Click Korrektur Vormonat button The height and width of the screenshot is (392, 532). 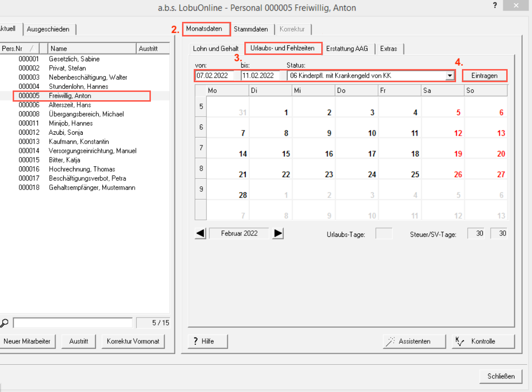(x=133, y=341)
